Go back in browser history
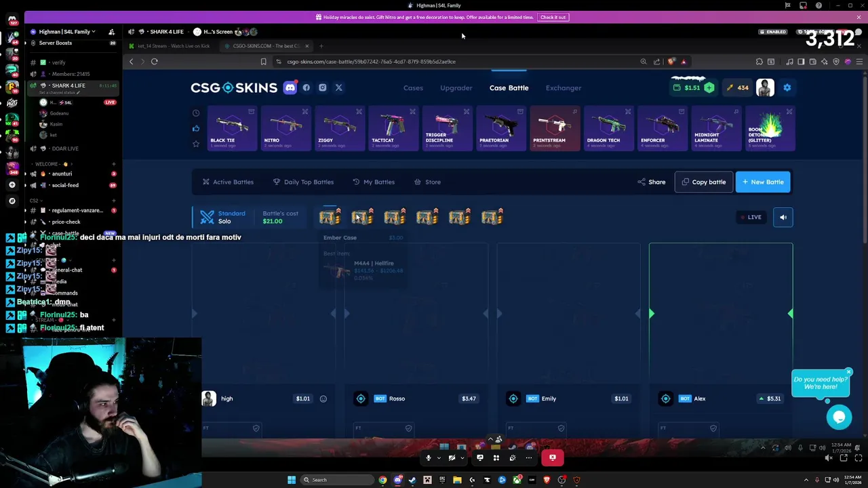868x488 pixels. (x=132, y=62)
